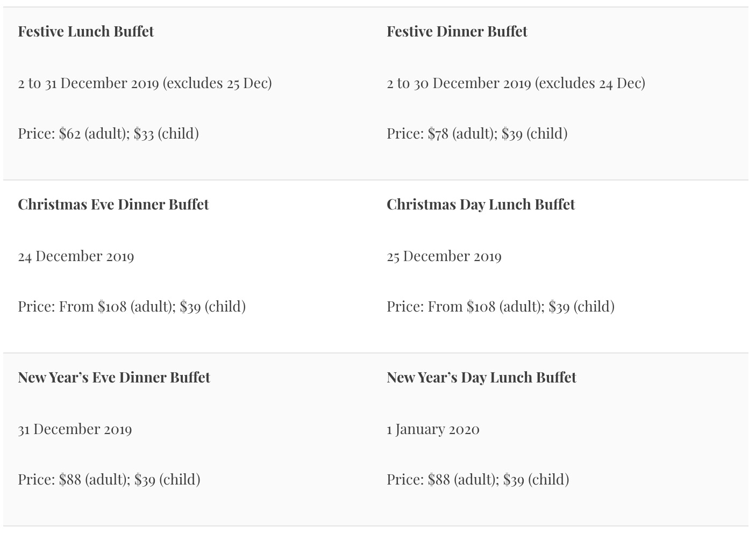Click the Festive Dinner Buffet heading
756x534 pixels.
coord(457,31)
